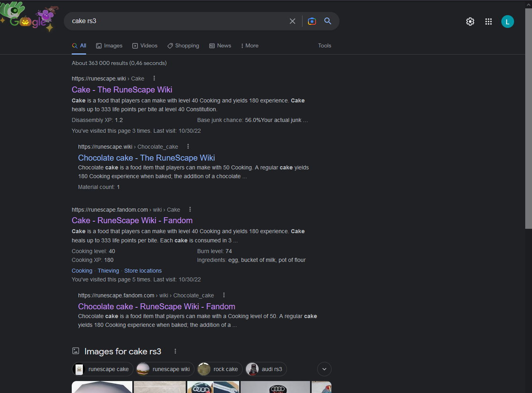Screen dimensions: 532x393
Task: Select the All results tab
Action: tap(79, 46)
